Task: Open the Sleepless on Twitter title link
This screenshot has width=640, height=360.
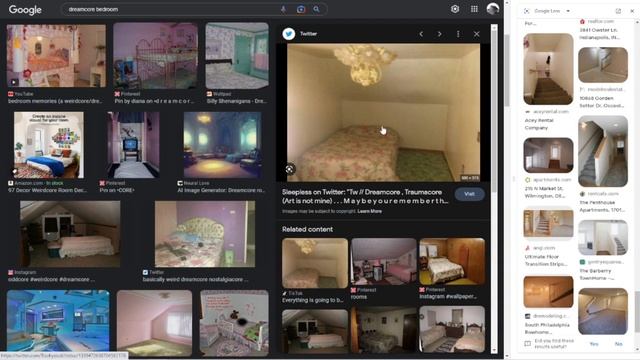Action: pos(364,196)
